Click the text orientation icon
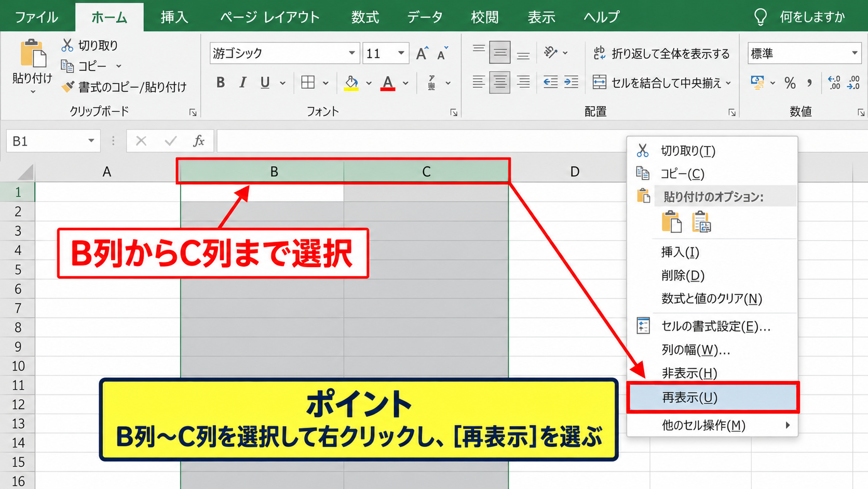This screenshot has height=489, width=868. [551, 52]
